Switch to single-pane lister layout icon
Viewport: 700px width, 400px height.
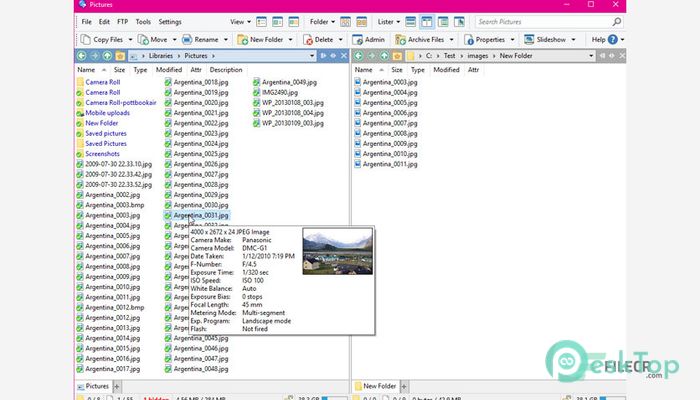411,21
